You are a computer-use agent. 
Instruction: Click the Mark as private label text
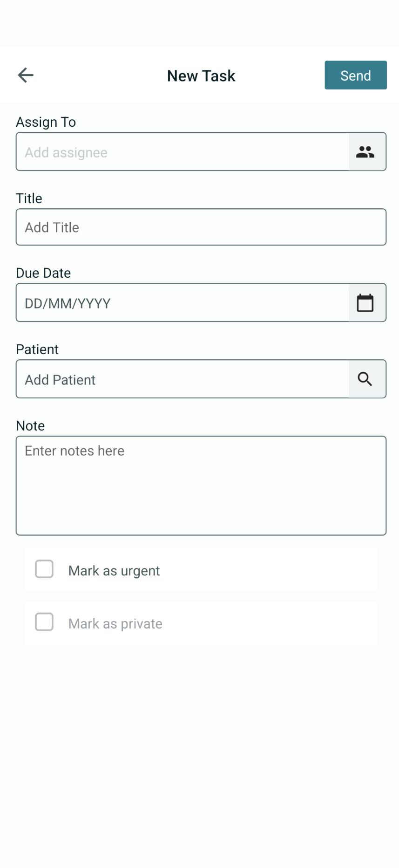pos(115,623)
